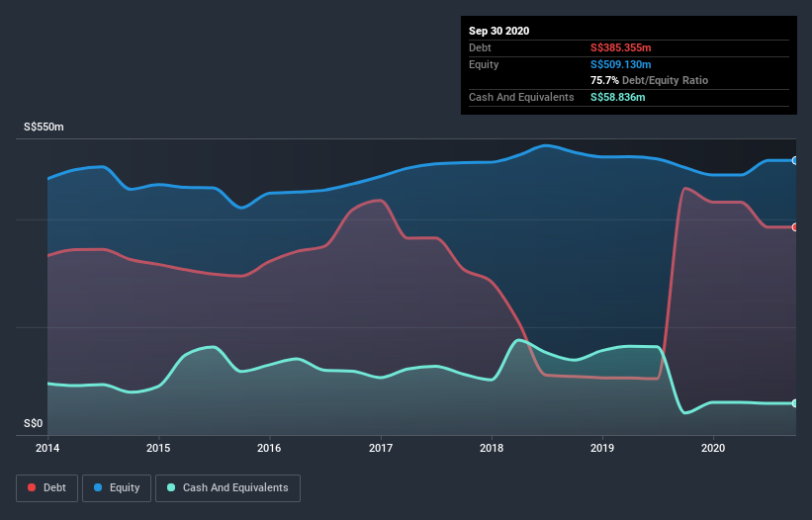812x520 pixels.
Task: Click the 2014 x-axis label
Action: coord(47,448)
